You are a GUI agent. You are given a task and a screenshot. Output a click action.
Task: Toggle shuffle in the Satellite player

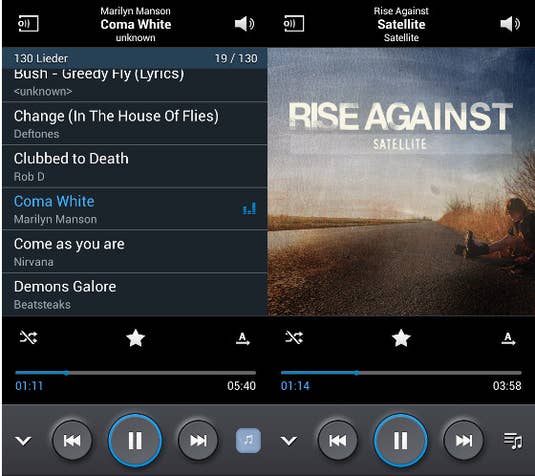click(x=294, y=337)
